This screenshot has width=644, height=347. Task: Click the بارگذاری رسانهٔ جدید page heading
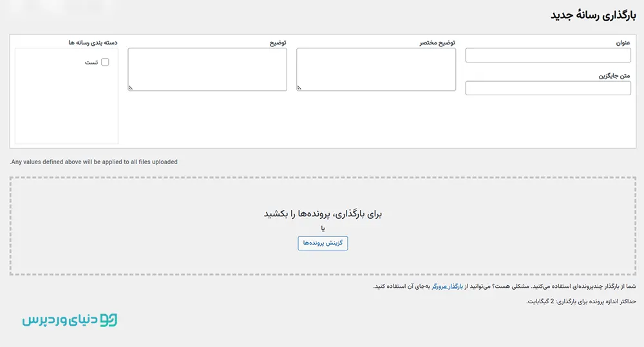click(x=593, y=15)
